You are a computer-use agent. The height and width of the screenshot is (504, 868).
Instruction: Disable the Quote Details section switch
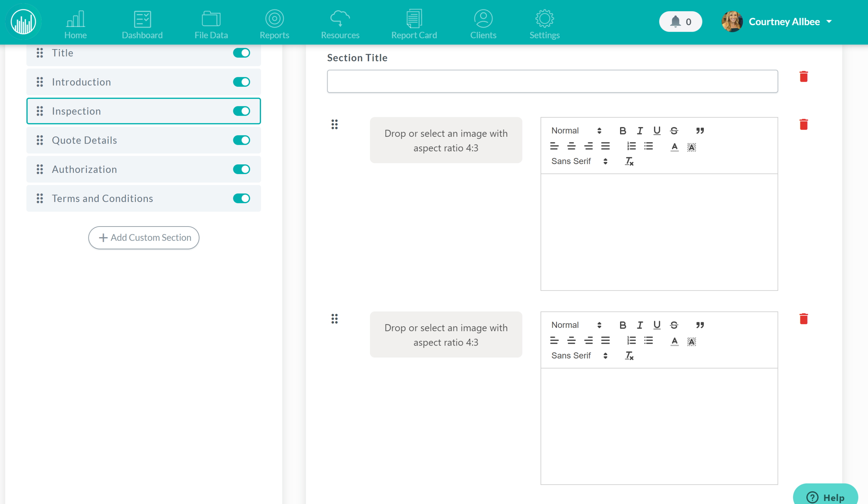pyautogui.click(x=241, y=140)
